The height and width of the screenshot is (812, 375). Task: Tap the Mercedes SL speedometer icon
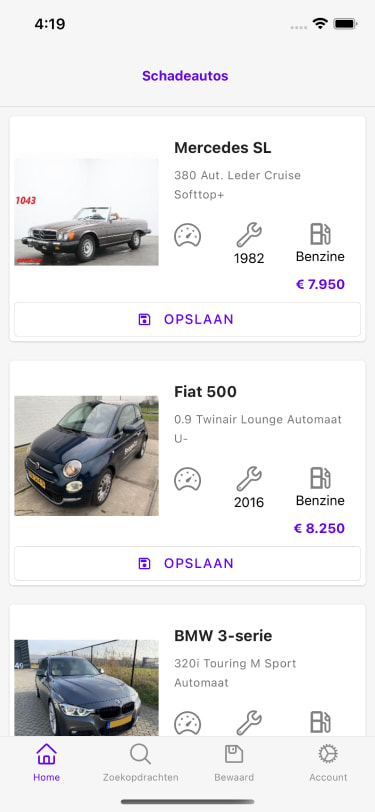click(x=188, y=235)
